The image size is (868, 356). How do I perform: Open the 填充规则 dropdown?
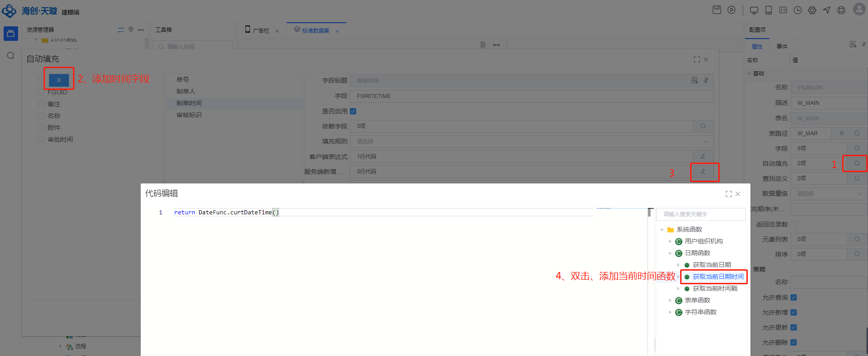click(531, 141)
